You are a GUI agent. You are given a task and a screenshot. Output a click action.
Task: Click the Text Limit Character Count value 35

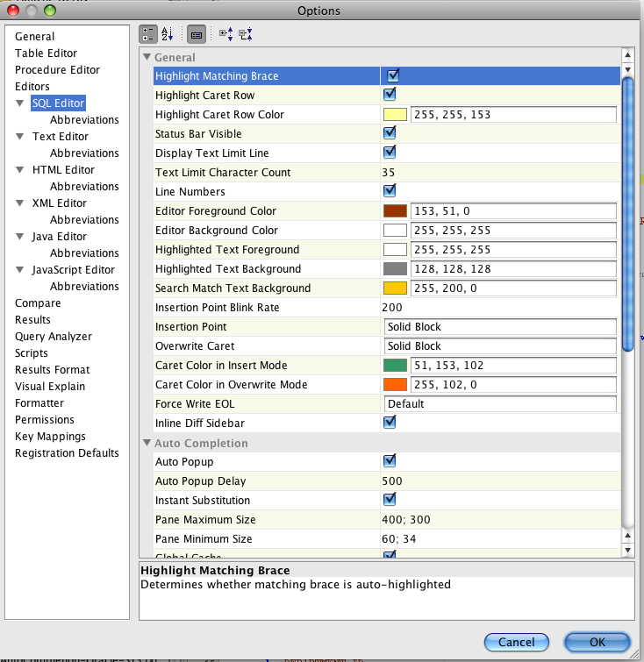pos(389,172)
